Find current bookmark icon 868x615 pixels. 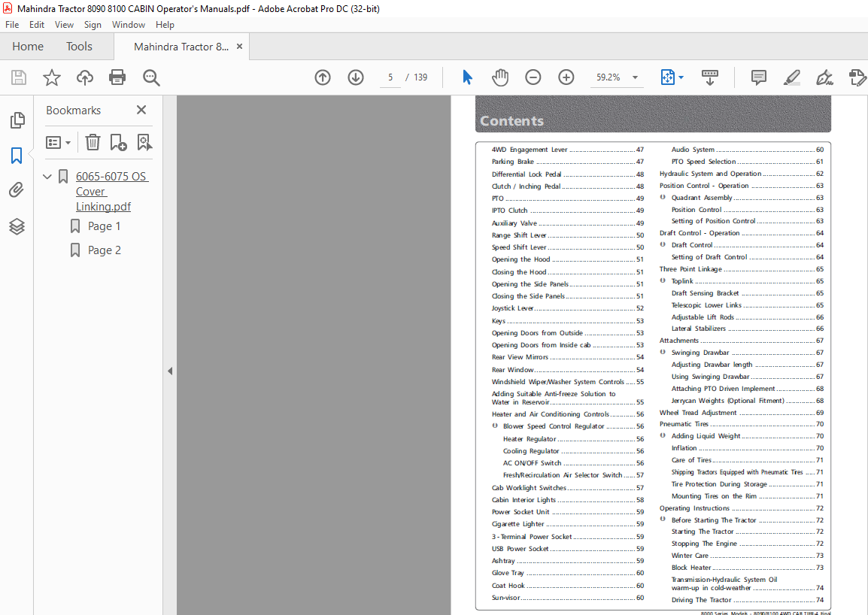[x=144, y=143]
